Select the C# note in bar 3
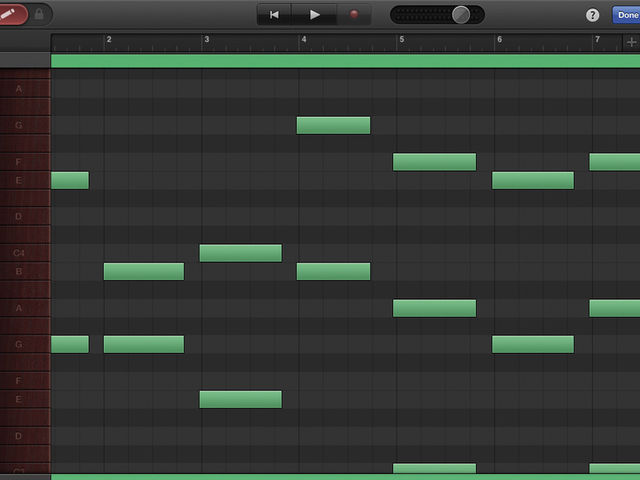 coord(240,253)
